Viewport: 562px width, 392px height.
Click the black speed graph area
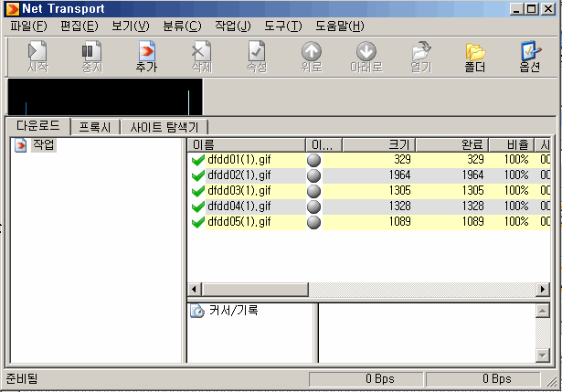(x=105, y=97)
